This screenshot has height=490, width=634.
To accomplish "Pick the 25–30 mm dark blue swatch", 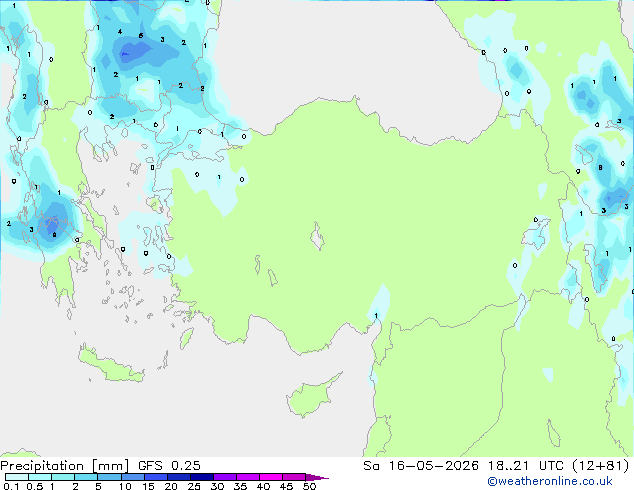I will click(202, 477).
